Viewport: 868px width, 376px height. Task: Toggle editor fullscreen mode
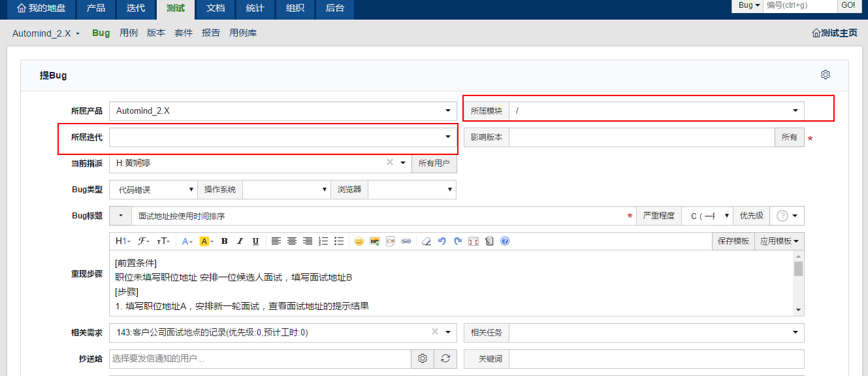[474, 241]
